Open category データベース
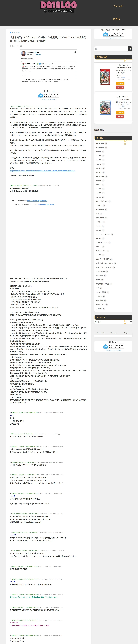The image size is (138, 644). (x=100, y=305)
